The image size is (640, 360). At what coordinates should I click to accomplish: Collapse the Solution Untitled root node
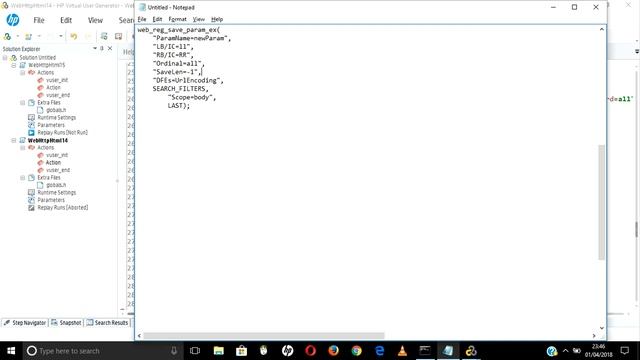5,58
